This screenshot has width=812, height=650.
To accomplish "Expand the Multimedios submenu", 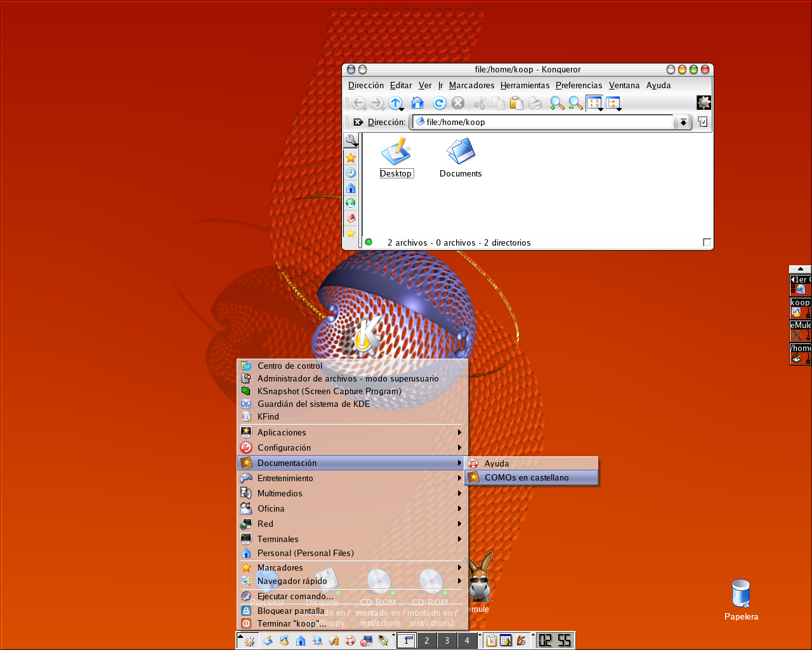I will pos(353,493).
